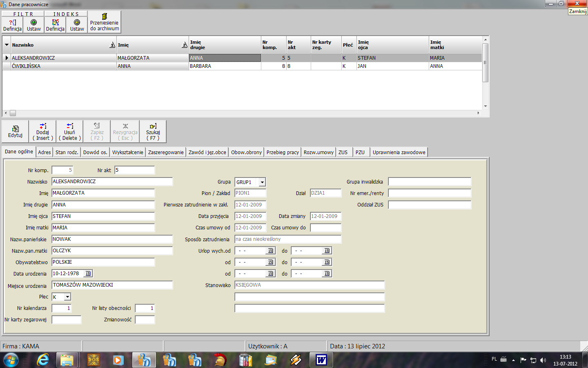Click the Nr karty zegarowej field
588x368 pixels.
[x=67, y=320]
